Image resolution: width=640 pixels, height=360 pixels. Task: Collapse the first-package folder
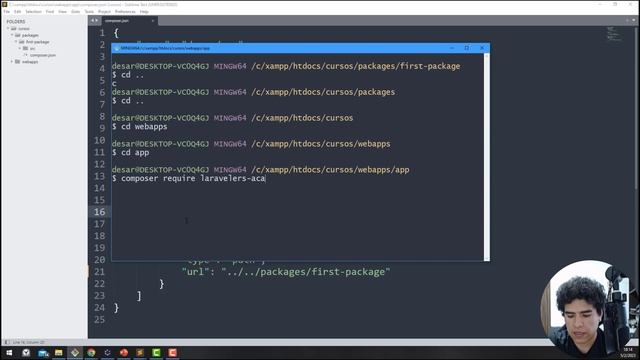(16, 42)
